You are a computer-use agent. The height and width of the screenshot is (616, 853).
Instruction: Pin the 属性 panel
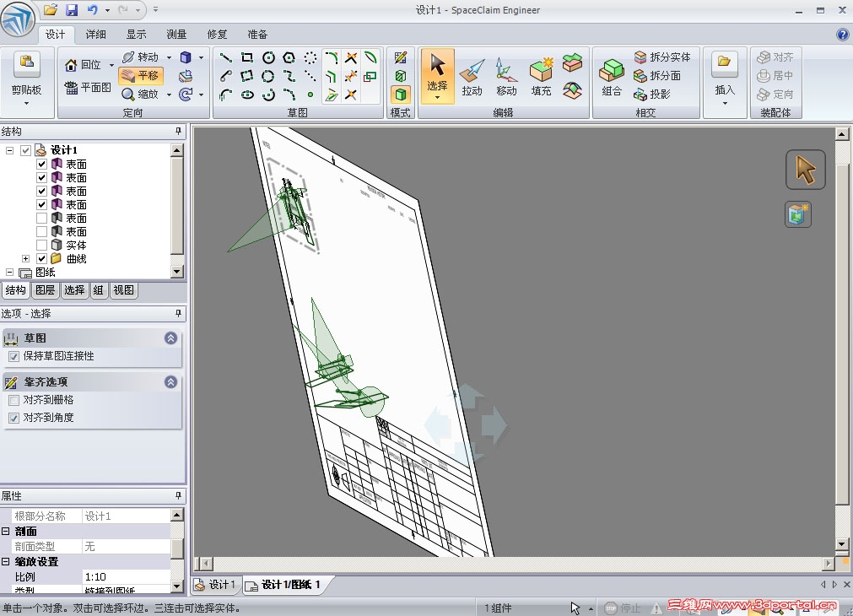(x=178, y=495)
